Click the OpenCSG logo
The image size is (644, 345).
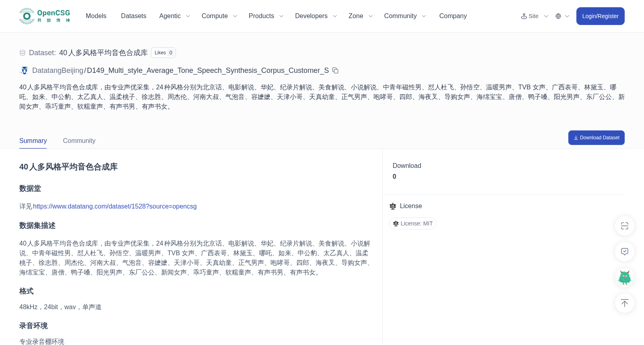(x=45, y=16)
